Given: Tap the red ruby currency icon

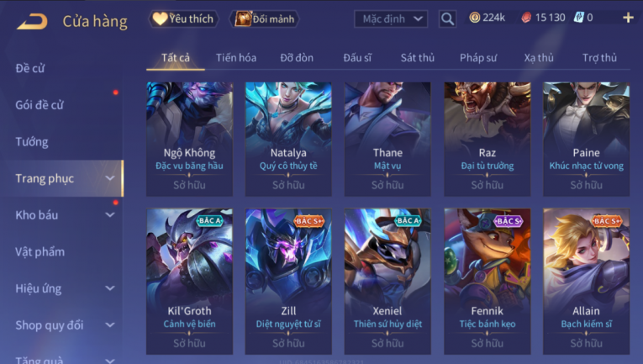Looking at the screenshot, I should (x=526, y=18).
